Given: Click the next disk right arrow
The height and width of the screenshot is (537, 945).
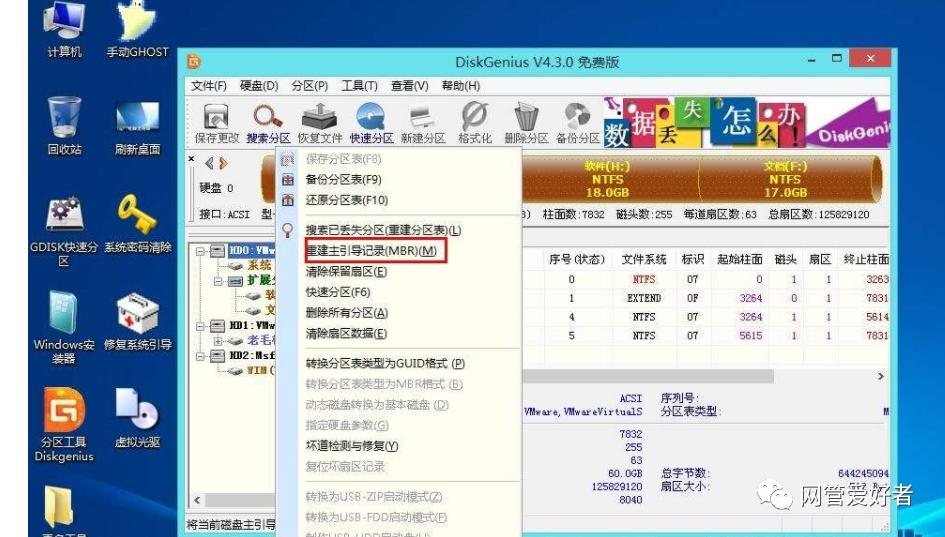Looking at the screenshot, I should (x=224, y=163).
